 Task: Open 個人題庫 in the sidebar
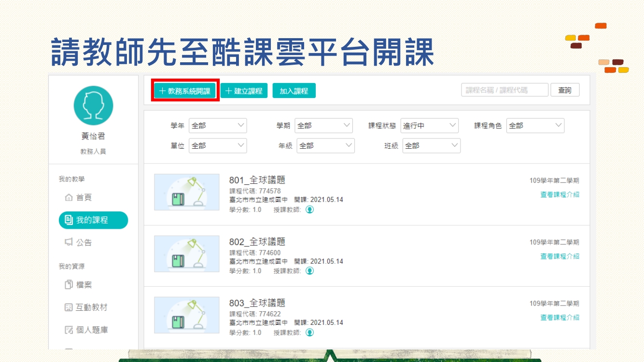pos(86,330)
